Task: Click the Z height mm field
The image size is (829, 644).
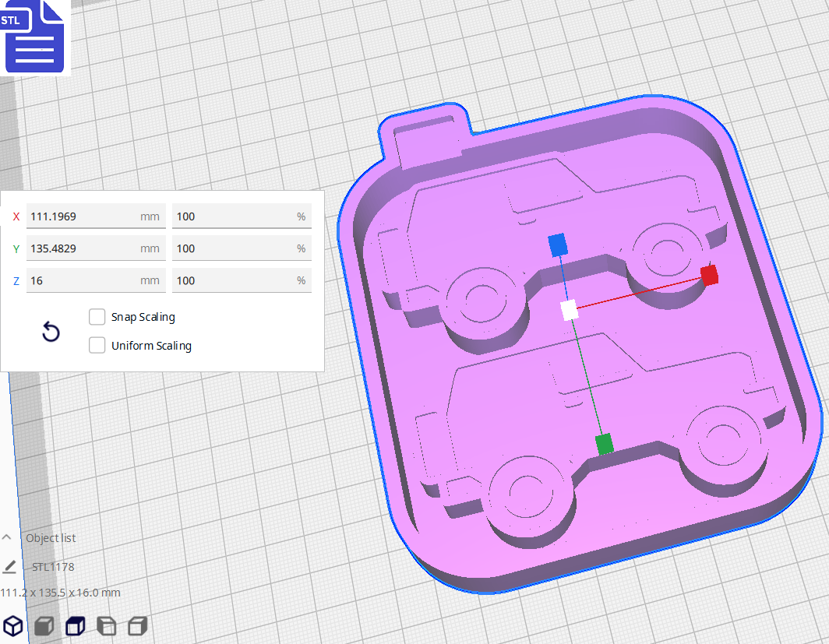Action: click(82, 280)
